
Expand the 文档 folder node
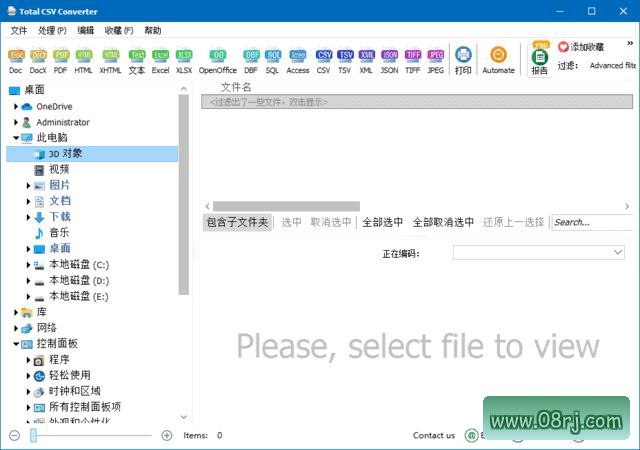pos(28,201)
